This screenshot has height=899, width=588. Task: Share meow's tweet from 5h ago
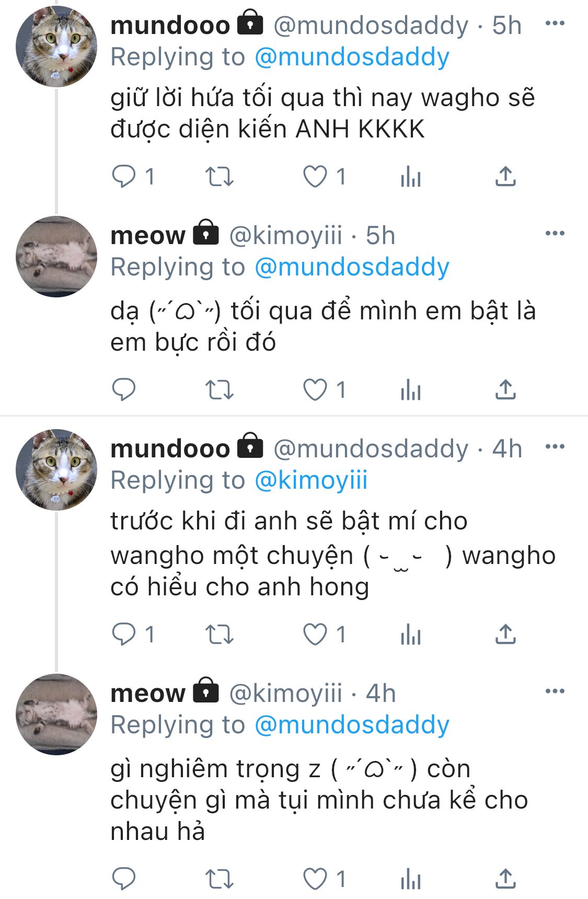click(x=505, y=389)
